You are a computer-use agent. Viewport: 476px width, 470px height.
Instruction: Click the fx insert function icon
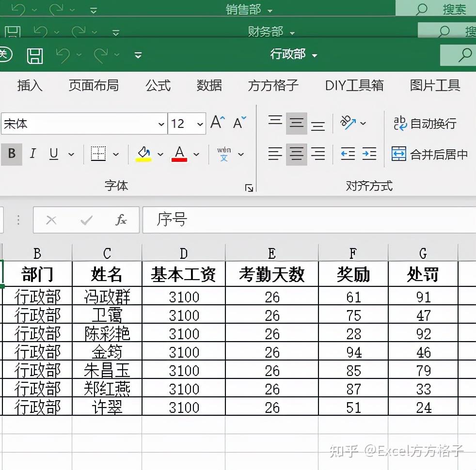(x=121, y=219)
